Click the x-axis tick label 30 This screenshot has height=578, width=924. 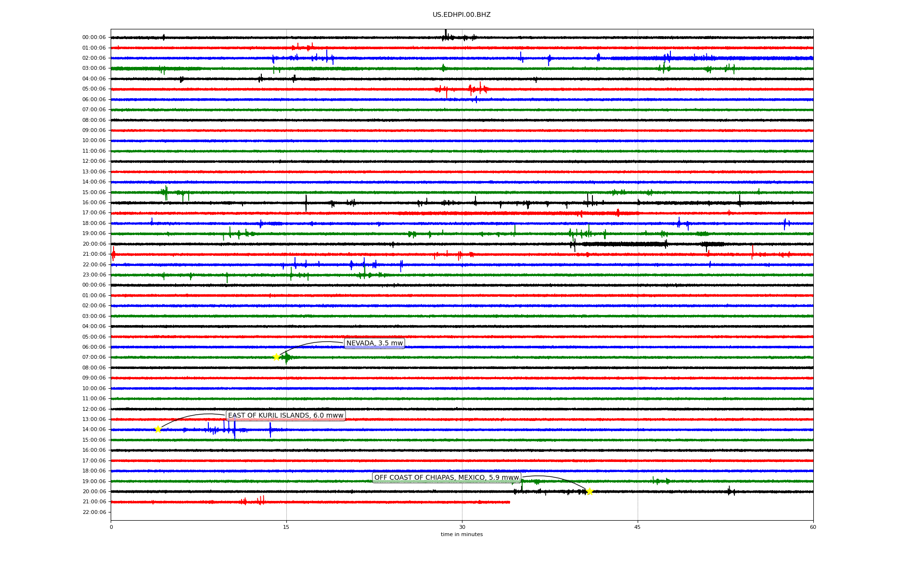(462, 527)
